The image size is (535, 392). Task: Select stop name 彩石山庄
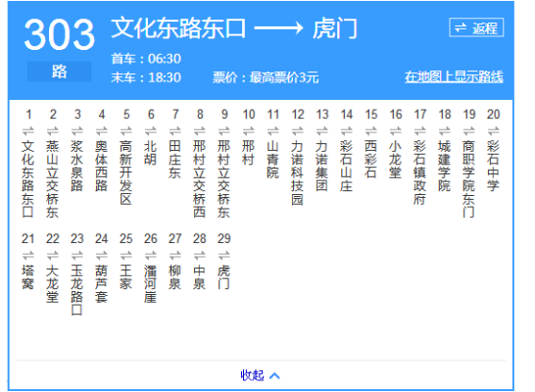[346, 166]
